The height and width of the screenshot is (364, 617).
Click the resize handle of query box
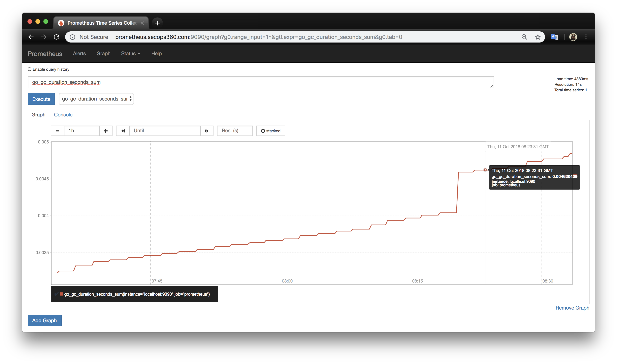492,86
